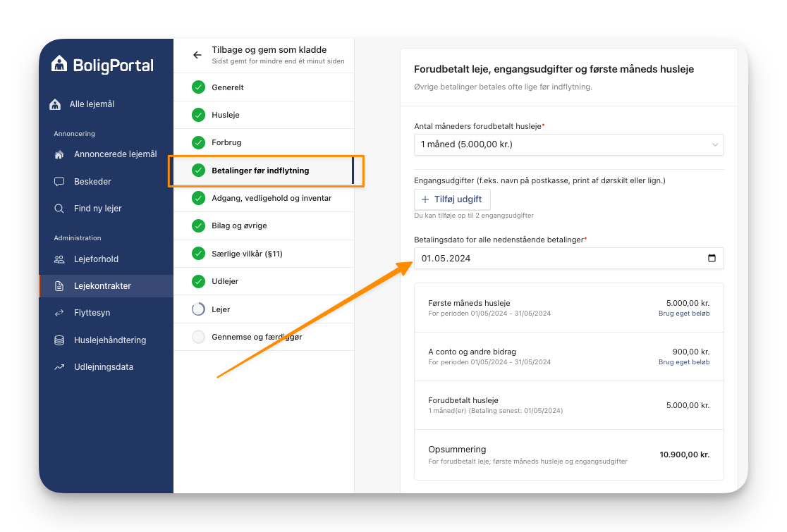Click checkmark beside Betalinger før indflytning

[199, 171]
